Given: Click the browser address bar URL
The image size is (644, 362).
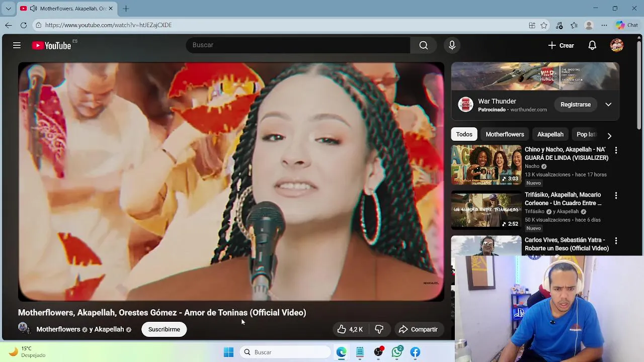Looking at the screenshot, I should click(108, 25).
